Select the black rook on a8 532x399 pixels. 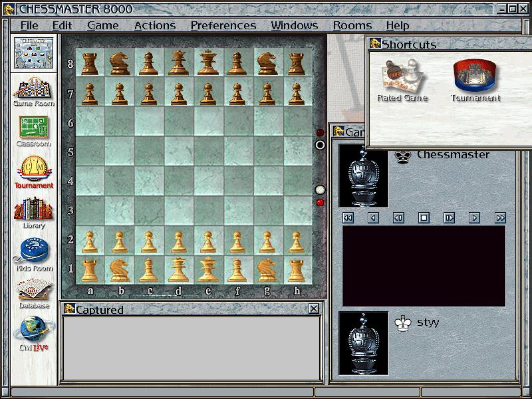90,63
